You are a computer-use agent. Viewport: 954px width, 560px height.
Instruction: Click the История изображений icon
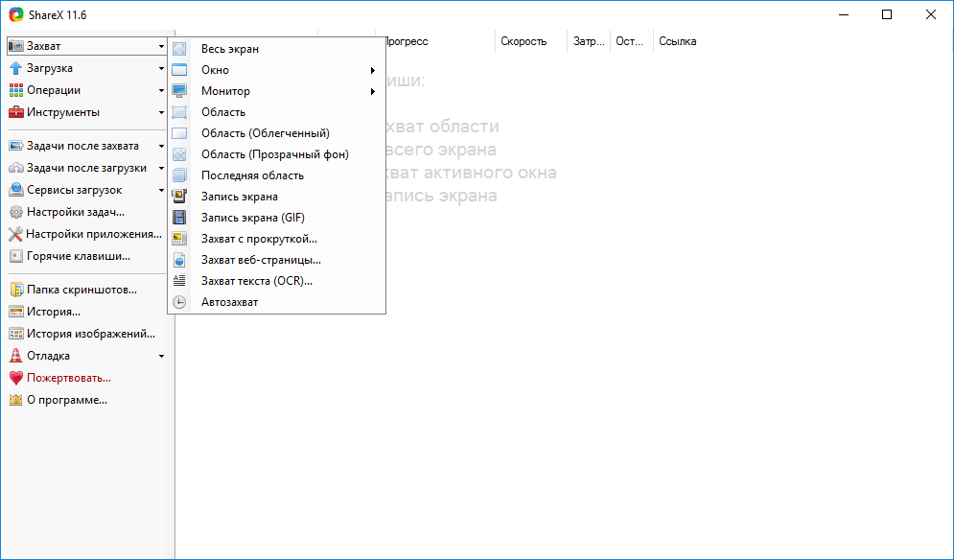16,334
